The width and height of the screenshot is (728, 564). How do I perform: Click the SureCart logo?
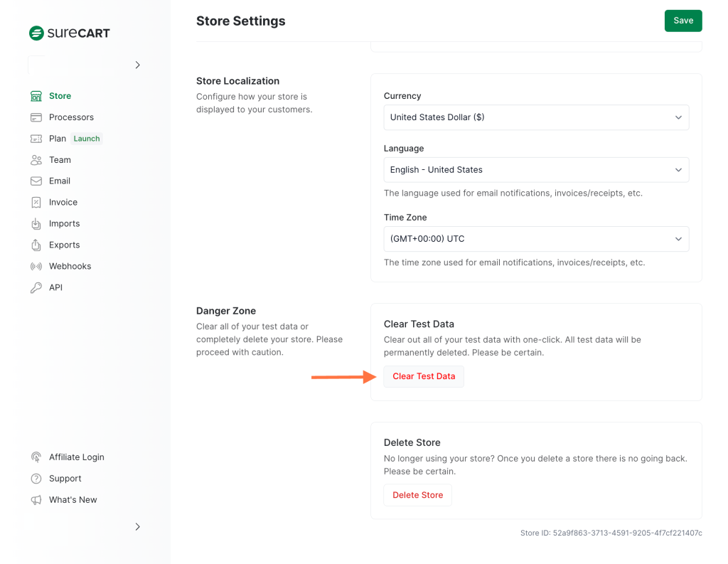69,33
